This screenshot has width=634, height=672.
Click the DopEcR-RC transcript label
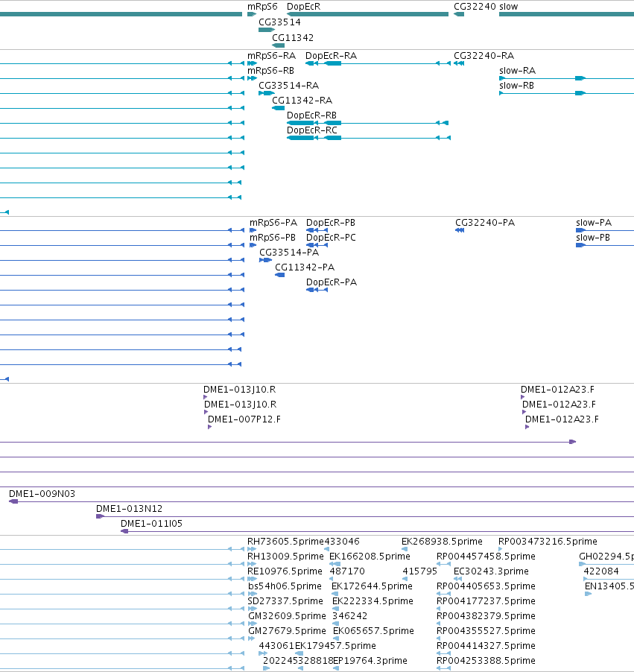[x=312, y=130]
